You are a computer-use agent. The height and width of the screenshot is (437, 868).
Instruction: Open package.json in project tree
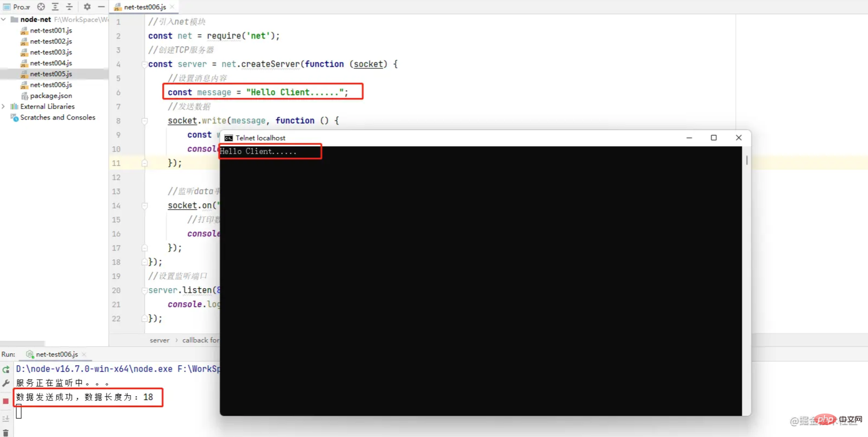(51, 96)
